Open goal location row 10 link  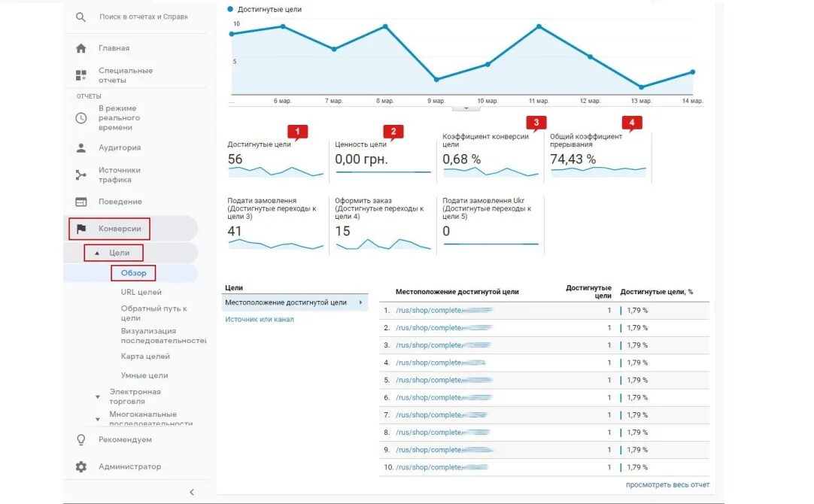(x=442, y=467)
